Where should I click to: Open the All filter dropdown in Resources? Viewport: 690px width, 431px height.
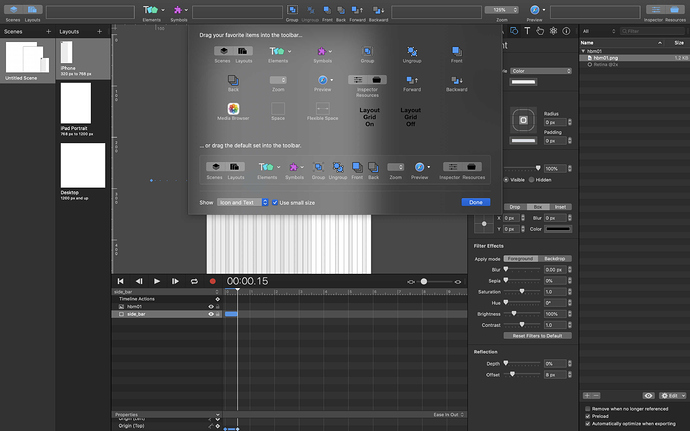coord(598,31)
